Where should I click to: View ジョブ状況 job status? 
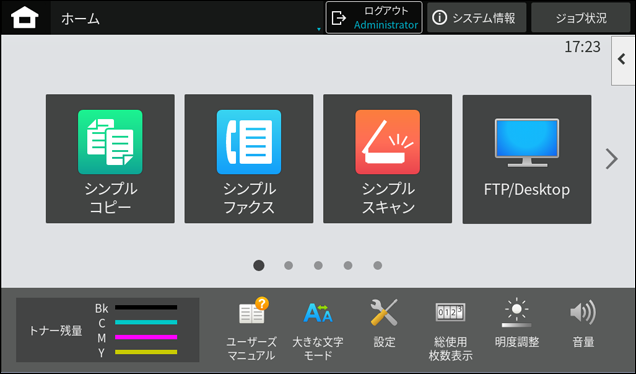click(x=581, y=17)
